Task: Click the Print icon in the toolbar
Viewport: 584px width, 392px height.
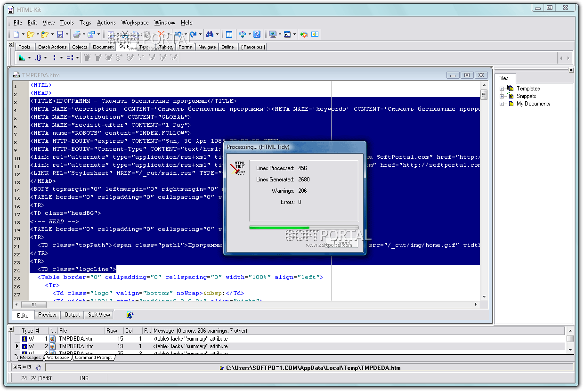Action: click(x=77, y=34)
